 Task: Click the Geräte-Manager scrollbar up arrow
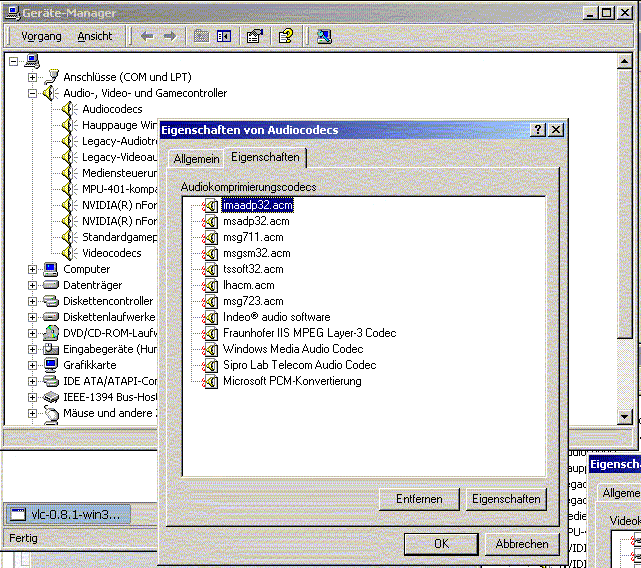624,62
